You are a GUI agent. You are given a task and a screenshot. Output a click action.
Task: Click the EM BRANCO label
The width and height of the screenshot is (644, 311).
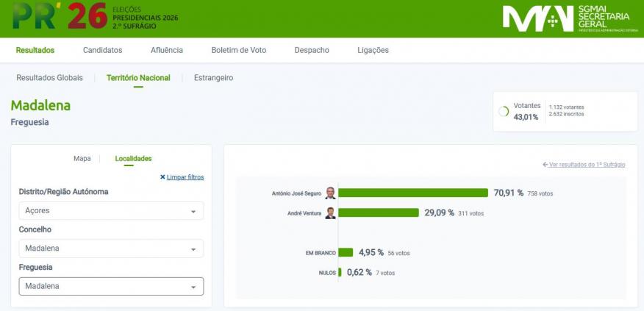(321, 253)
